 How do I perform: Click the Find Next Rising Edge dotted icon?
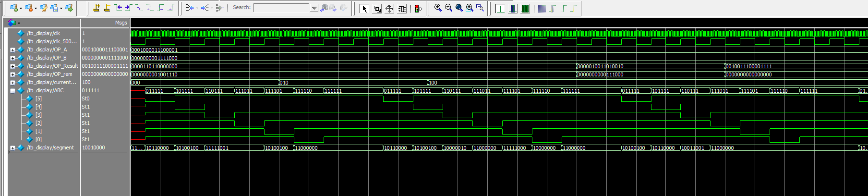(x=171, y=8)
